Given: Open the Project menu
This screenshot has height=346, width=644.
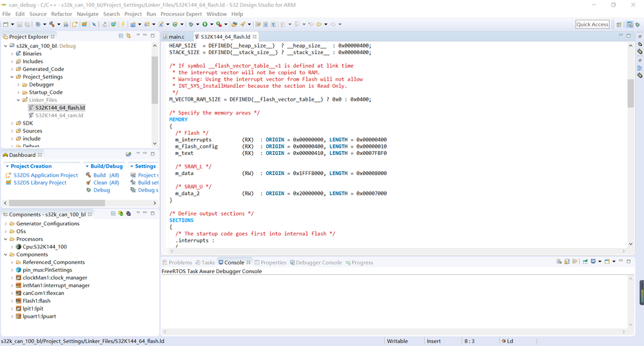Looking at the screenshot, I should [133, 14].
